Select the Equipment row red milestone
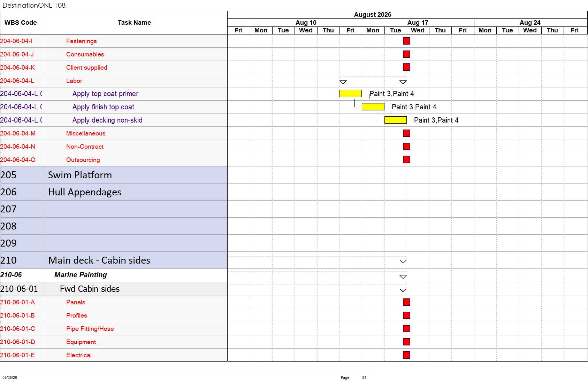 [x=406, y=342]
